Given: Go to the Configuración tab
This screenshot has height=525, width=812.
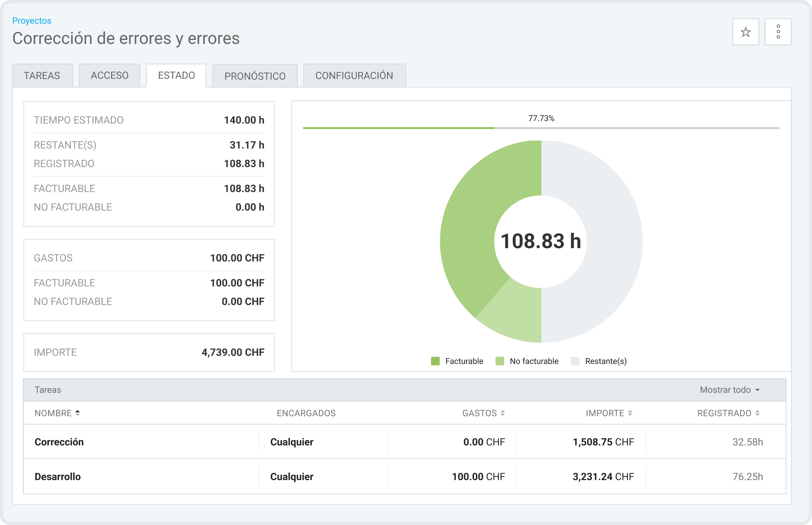Looking at the screenshot, I should point(354,76).
